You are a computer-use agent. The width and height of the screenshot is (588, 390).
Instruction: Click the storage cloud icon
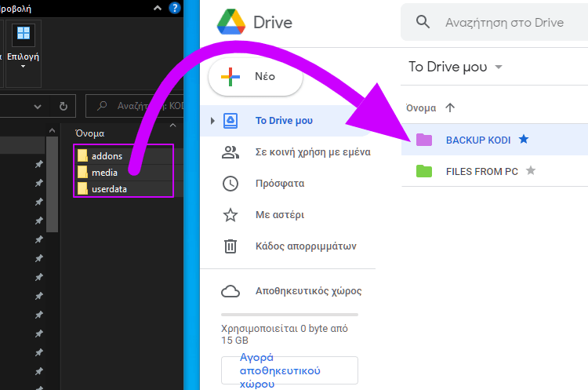click(x=230, y=291)
